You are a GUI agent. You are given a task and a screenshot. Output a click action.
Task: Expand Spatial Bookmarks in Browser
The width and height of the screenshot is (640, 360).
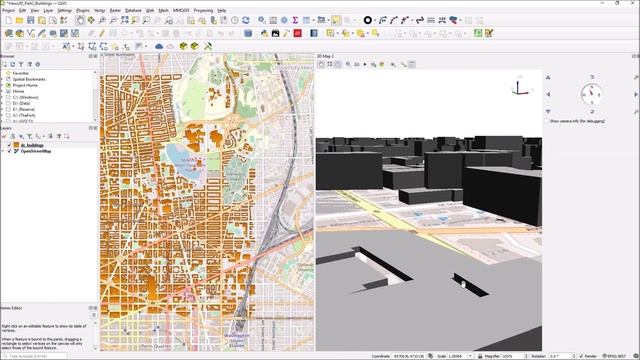tap(2, 80)
